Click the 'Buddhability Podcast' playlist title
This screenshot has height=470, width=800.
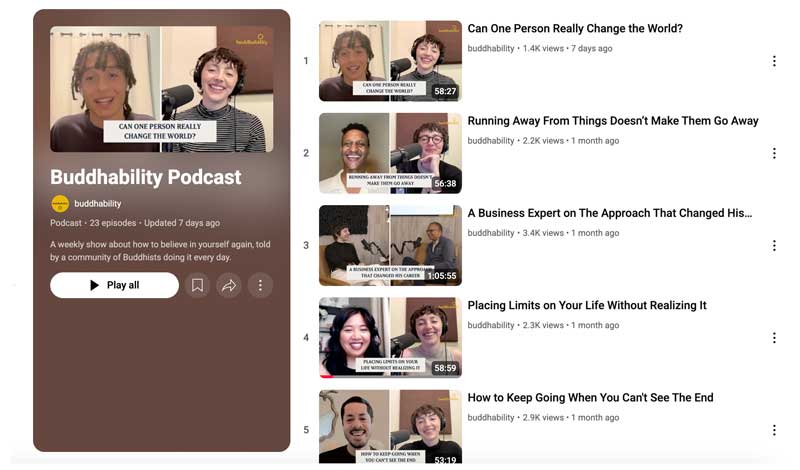(x=145, y=177)
